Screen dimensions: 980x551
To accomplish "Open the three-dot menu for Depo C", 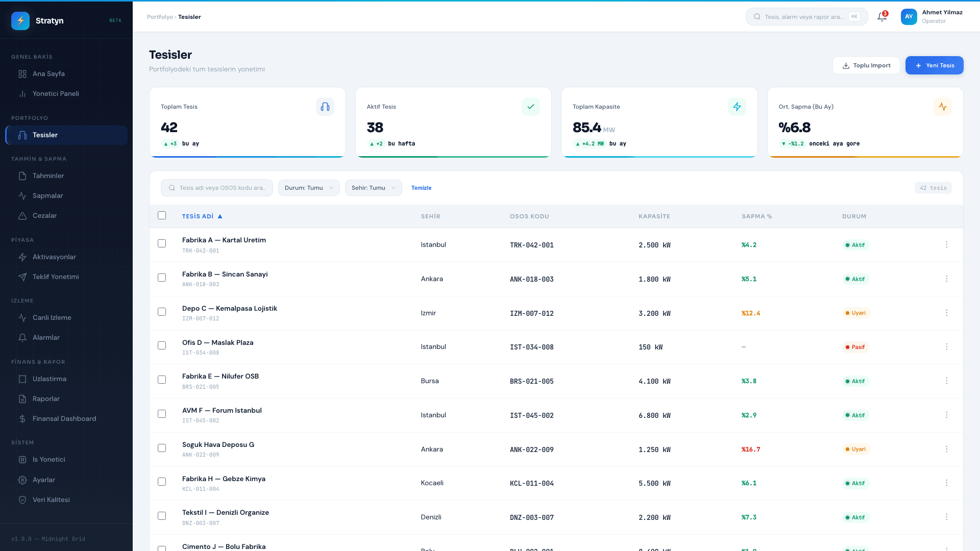I will (x=946, y=313).
